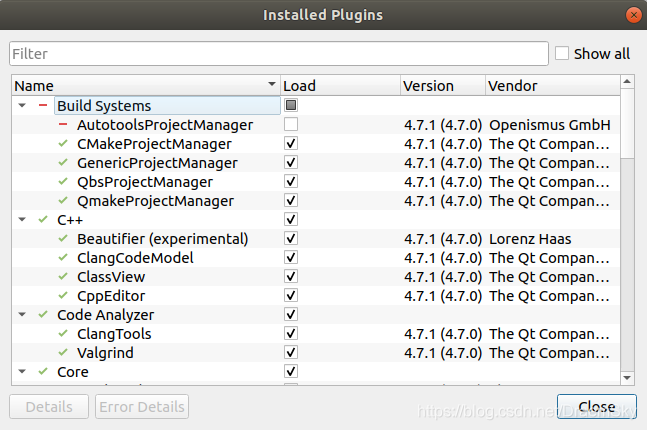
Task: Close the Installed Plugins window via title bar
Action: click(x=634, y=15)
